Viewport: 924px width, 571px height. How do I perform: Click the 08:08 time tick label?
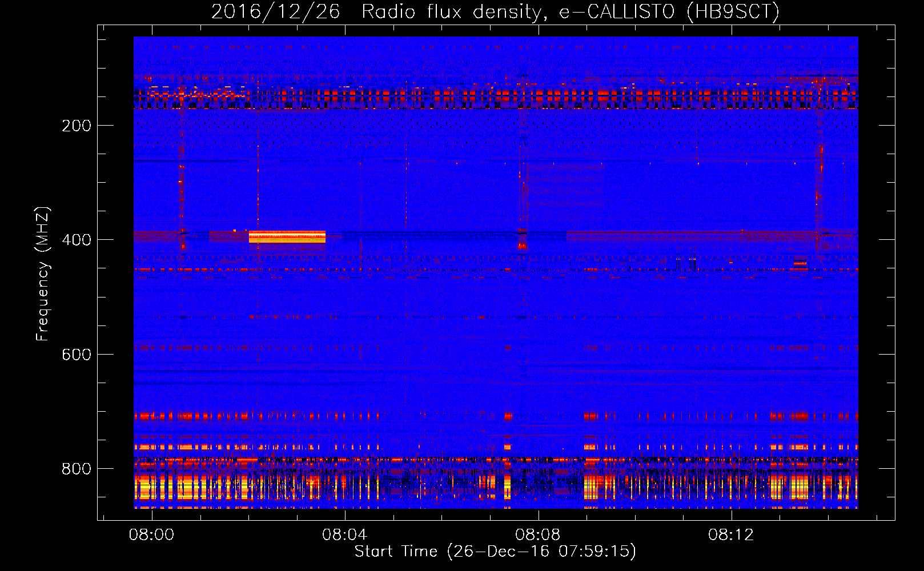538,535
